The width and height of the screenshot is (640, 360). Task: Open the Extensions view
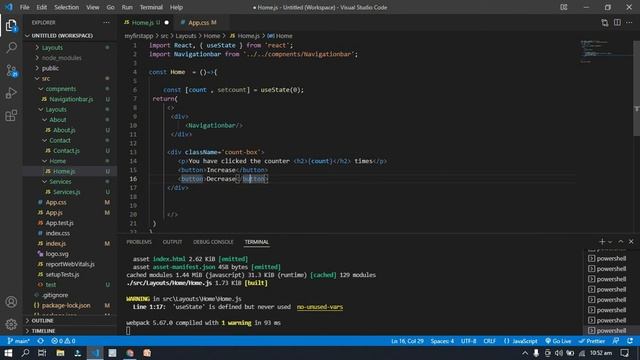(11, 116)
